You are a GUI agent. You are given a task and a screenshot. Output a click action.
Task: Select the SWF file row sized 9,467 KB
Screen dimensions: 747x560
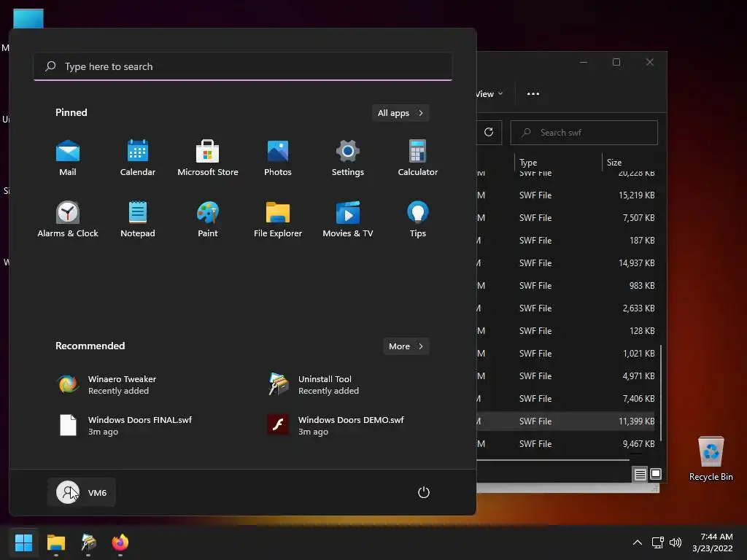click(566, 444)
